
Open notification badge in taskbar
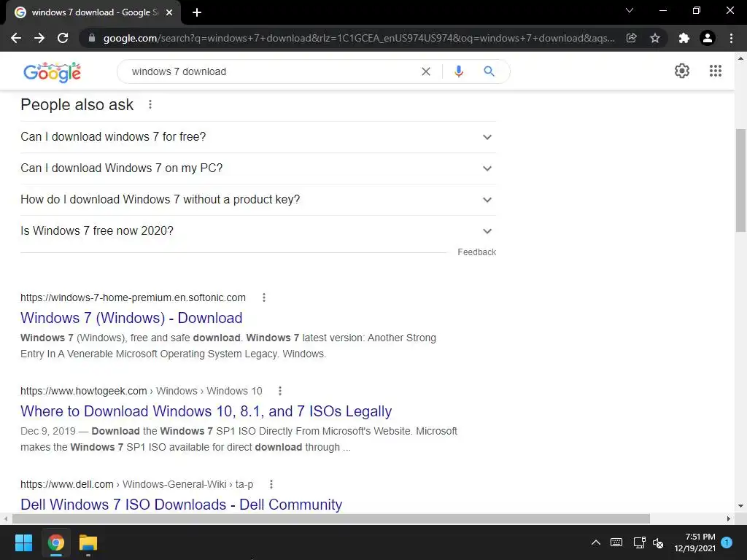[x=727, y=542]
